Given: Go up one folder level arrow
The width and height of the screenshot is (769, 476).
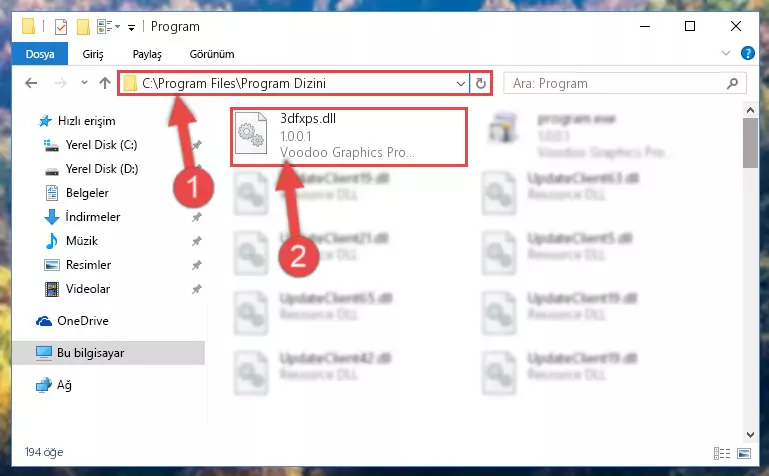Looking at the screenshot, I should pyautogui.click(x=104, y=83).
